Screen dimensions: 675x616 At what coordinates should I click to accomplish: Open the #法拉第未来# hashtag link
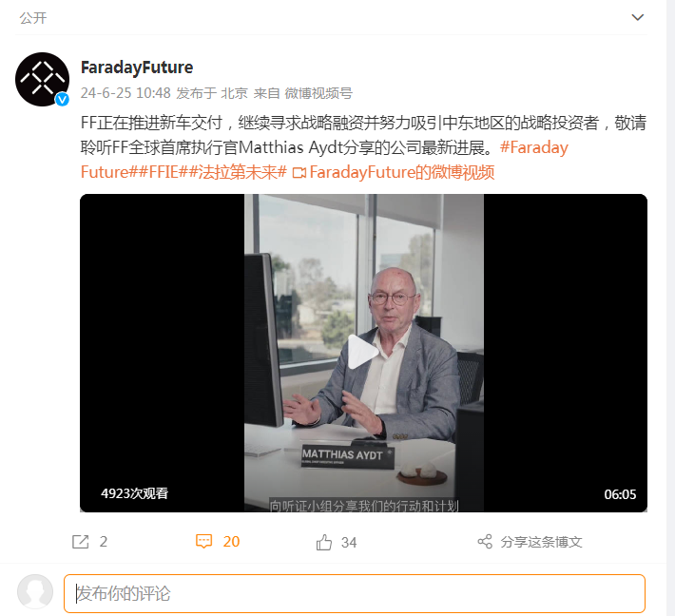pos(238,172)
